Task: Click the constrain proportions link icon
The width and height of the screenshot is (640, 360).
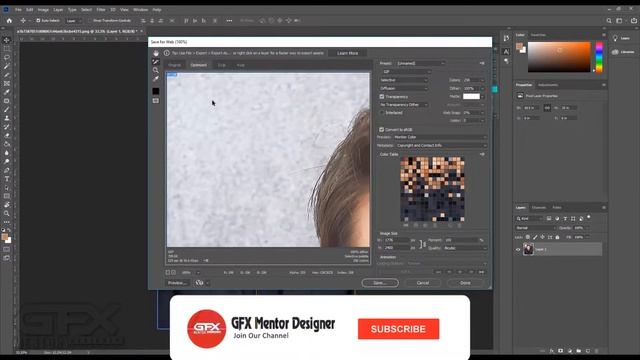Action: click(423, 244)
